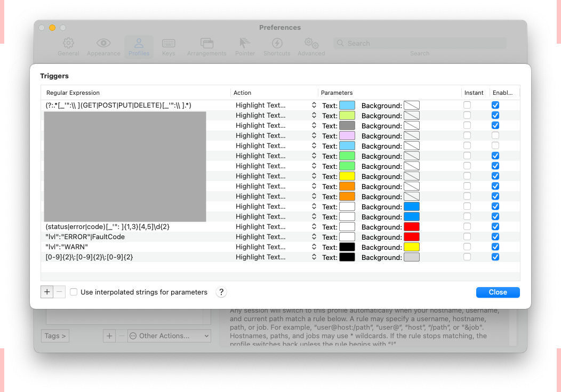This screenshot has width=561, height=392.
Task: Open Action dropdown for "lvl":"ERROR" trigger
Action: pyautogui.click(x=276, y=236)
